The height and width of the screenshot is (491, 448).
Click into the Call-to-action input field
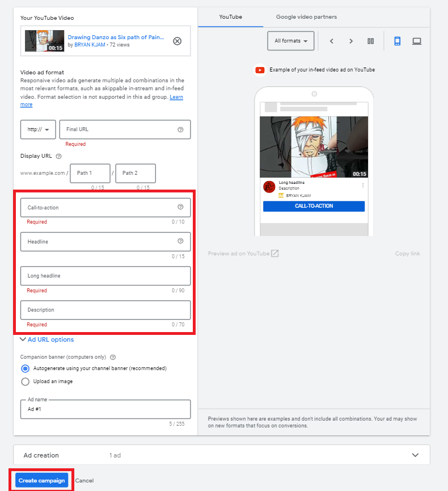[105, 207]
